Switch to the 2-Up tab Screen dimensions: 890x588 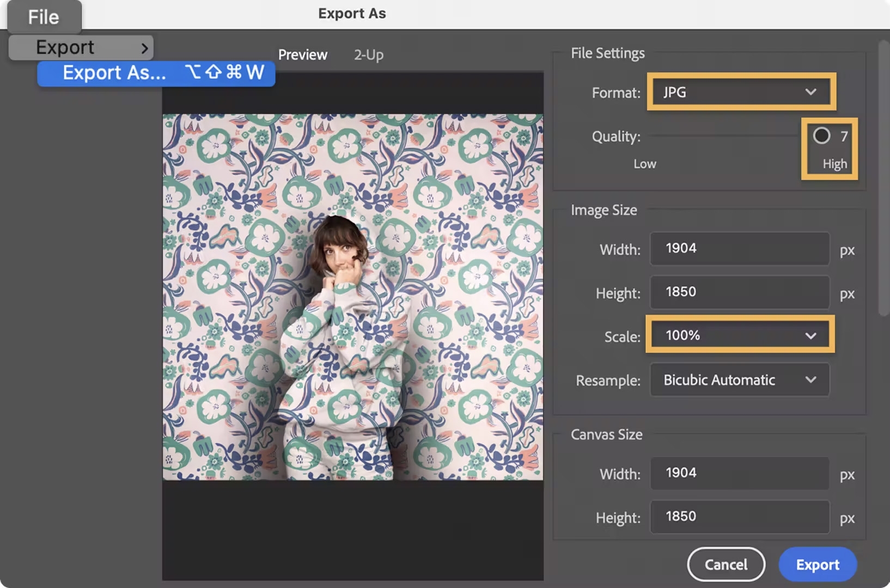[368, 54]
